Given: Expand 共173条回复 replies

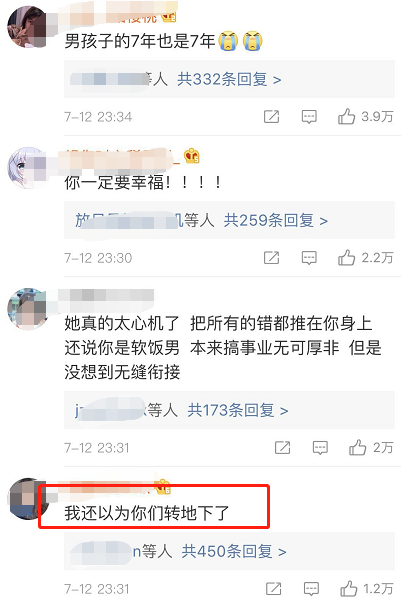Looking at the screenshot, I should [x=238, y=410].
